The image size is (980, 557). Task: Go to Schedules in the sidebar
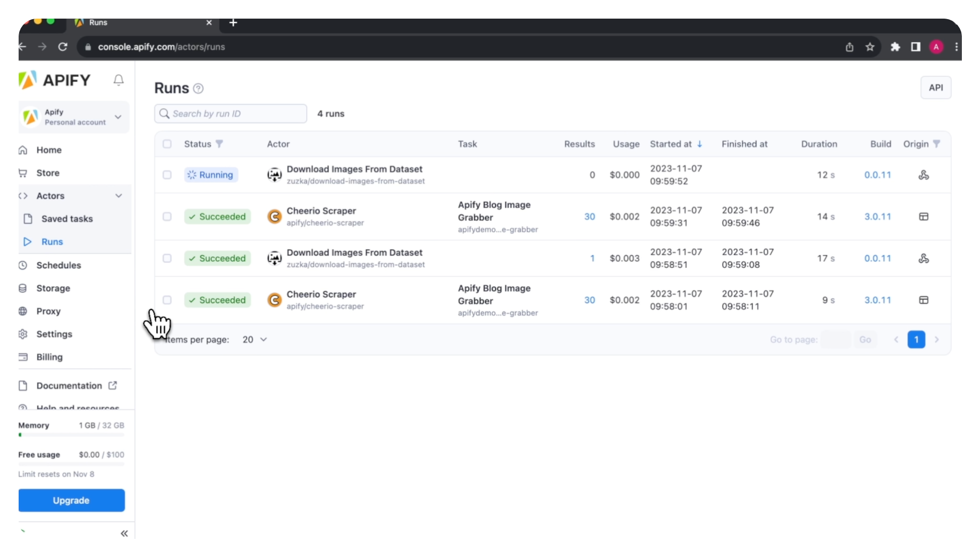click(x=58, y=266)
